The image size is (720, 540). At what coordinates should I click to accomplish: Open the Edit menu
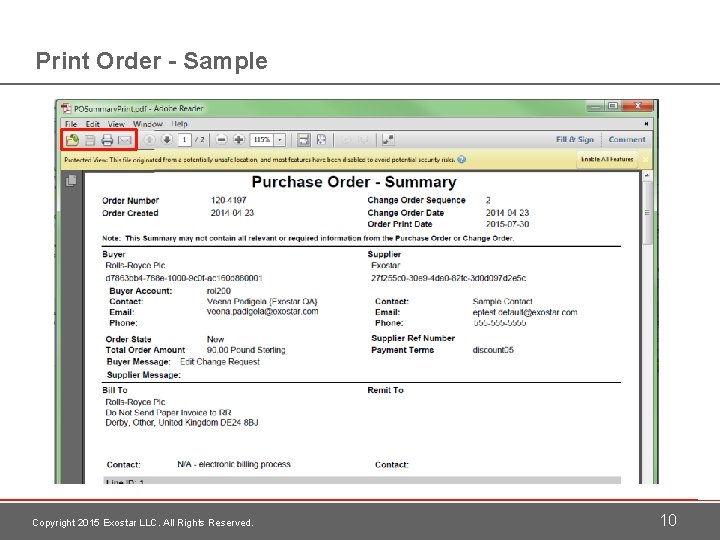tap(92, 124)
